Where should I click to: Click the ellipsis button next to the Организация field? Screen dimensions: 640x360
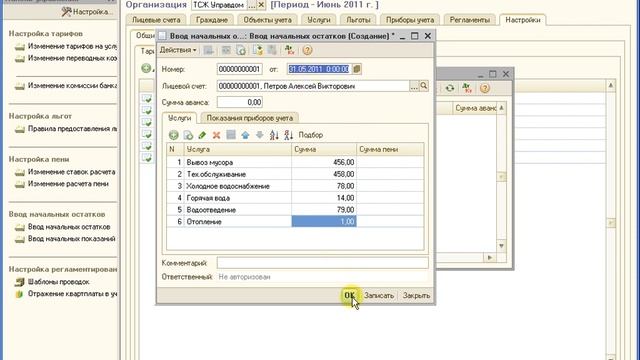[x=252, y=5]
